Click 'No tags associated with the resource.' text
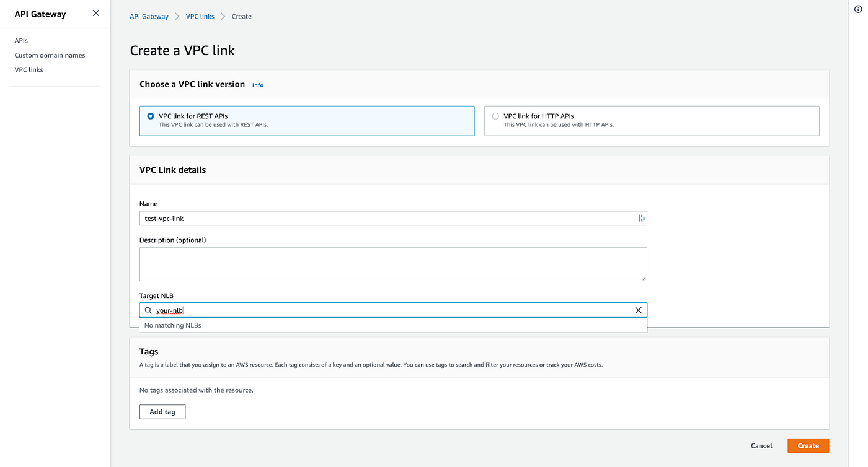The image size is (868, 467). (197, 390)
